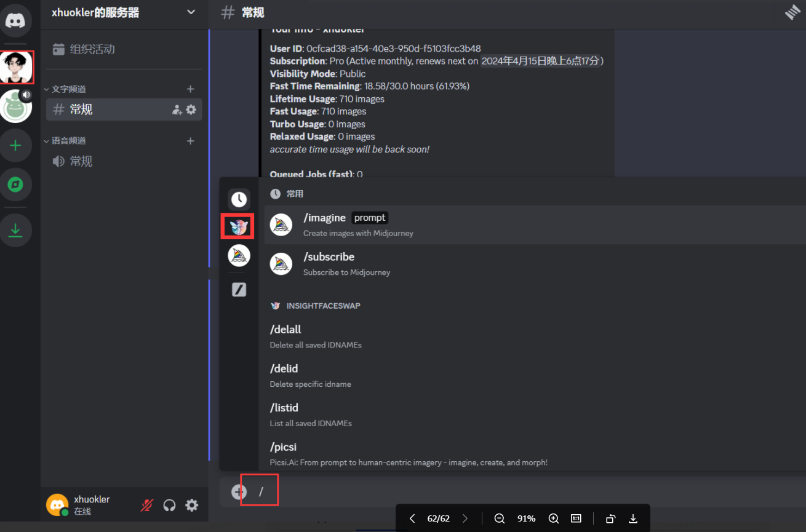
Task: Zoom out with the viewer minus magnifier
Action: point(500,518)
